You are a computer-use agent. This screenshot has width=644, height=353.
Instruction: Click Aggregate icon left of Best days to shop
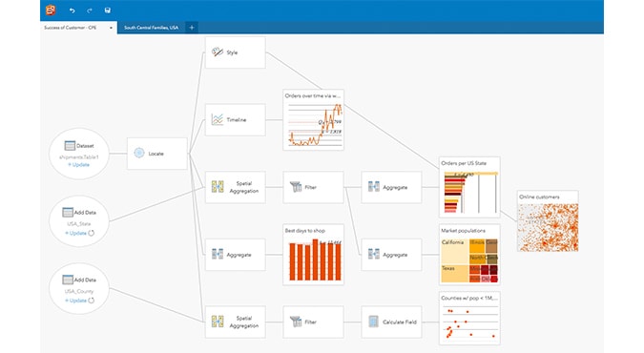coord(218,255)
